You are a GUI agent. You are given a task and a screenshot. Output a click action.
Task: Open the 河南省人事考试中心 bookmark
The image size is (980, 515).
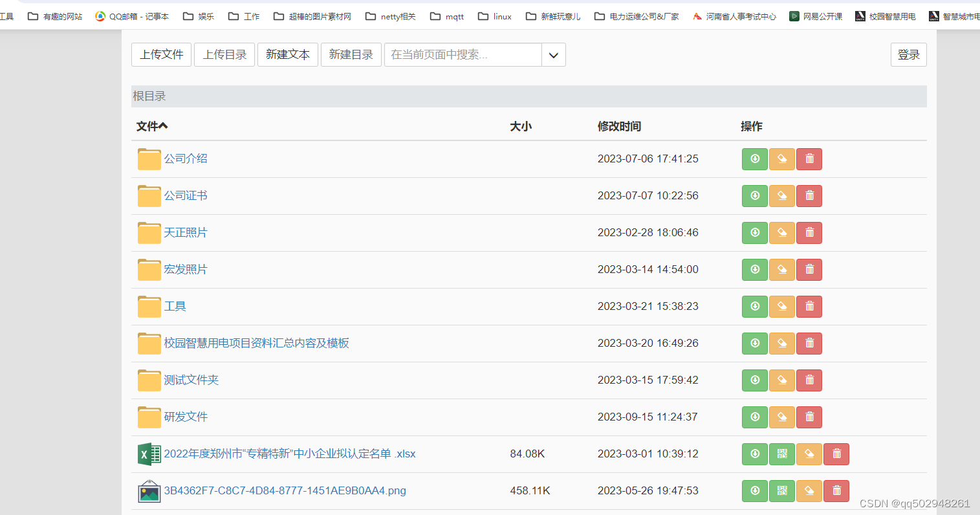pos(734,16)
